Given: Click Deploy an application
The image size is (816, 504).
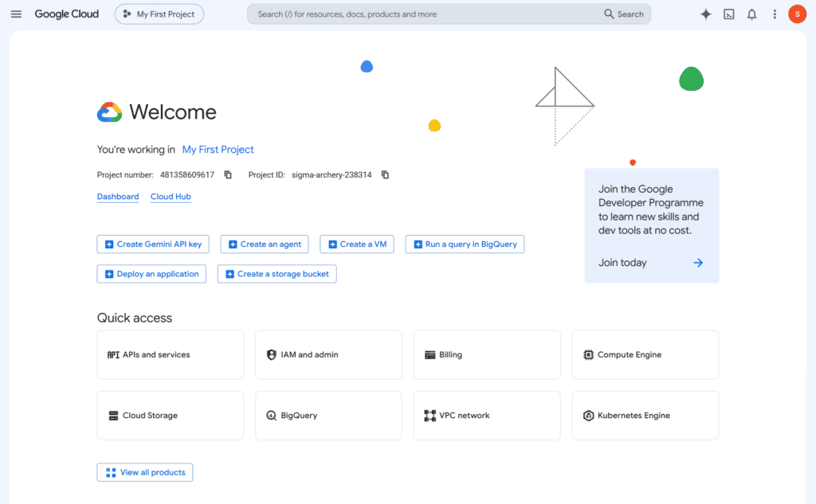Looking at the screenshot, I should [x=151, y=274].
